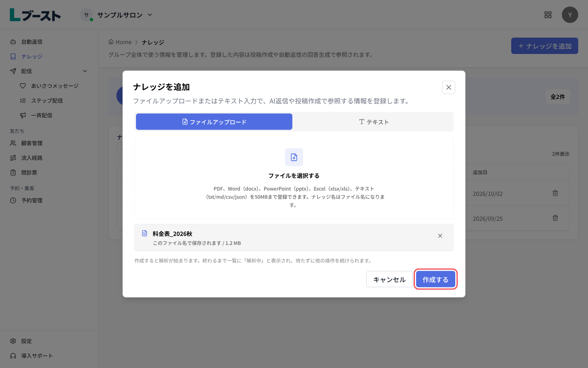Click the 追加日 column header
The width and height of the screenshot is (588, 368).
(x=480, y=173)
